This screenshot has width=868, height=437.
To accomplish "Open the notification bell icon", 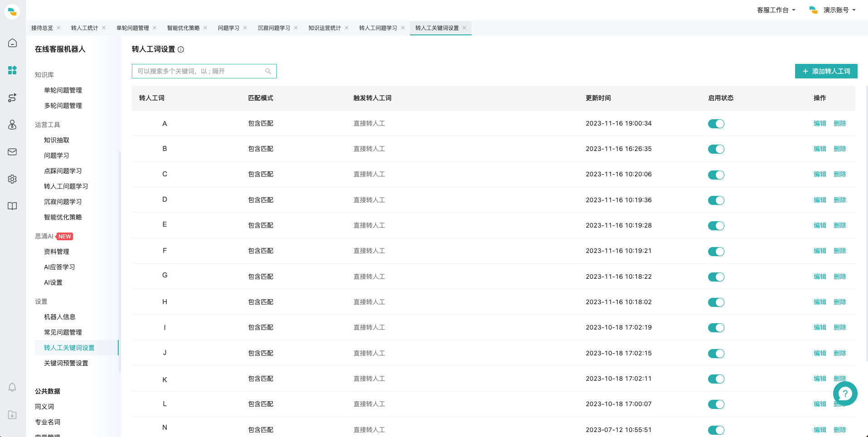I will (12, 387).
